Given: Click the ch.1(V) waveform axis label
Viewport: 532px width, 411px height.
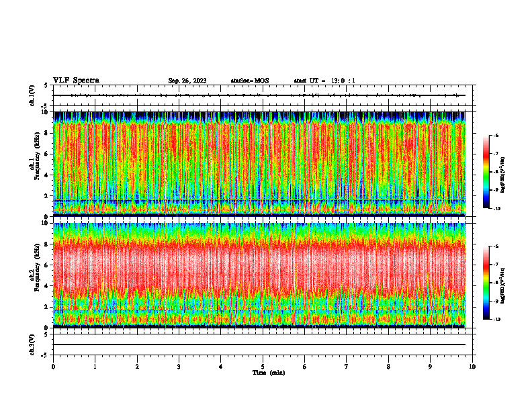Looking at the screenshot, I should [x=32, y=95].
